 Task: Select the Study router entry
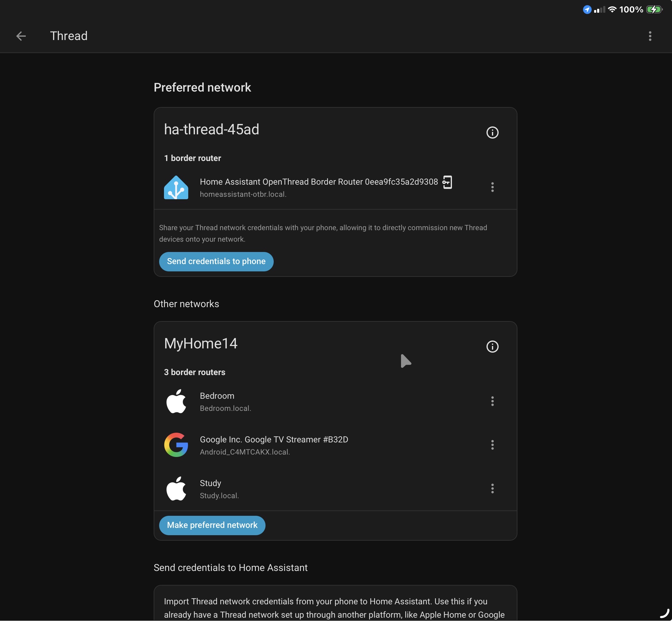tap(336, 488)
